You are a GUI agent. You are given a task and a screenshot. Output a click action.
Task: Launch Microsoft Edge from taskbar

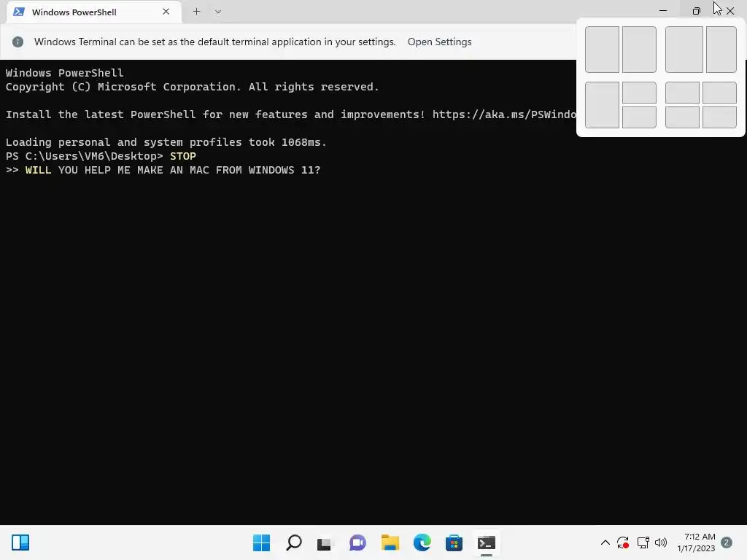(422, 542)
